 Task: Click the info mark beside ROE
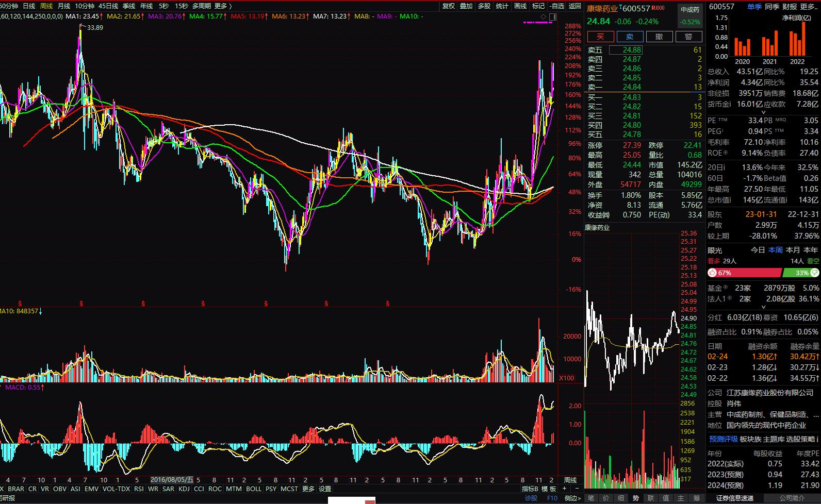[x=726, y=153]
